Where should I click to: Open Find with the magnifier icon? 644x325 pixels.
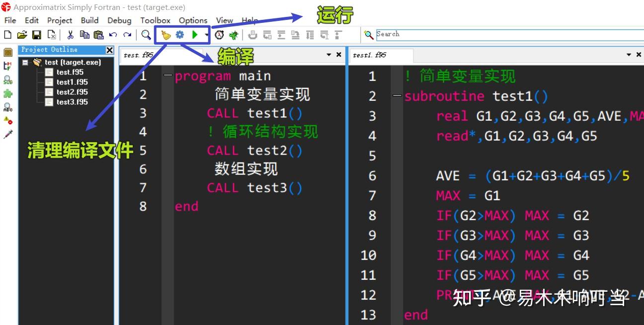(x=146, y=35)
